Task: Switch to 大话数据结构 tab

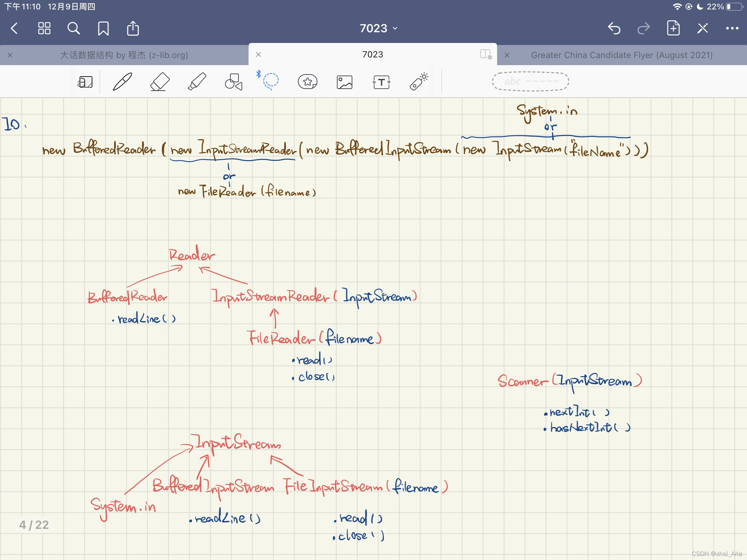Action: [124, 55]
